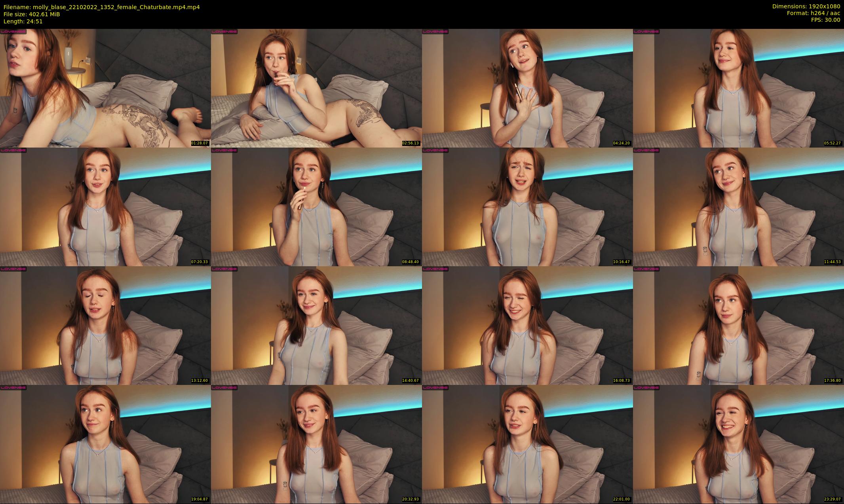Open the thumbnail marked 04:24.20

[x=527, y=88]
